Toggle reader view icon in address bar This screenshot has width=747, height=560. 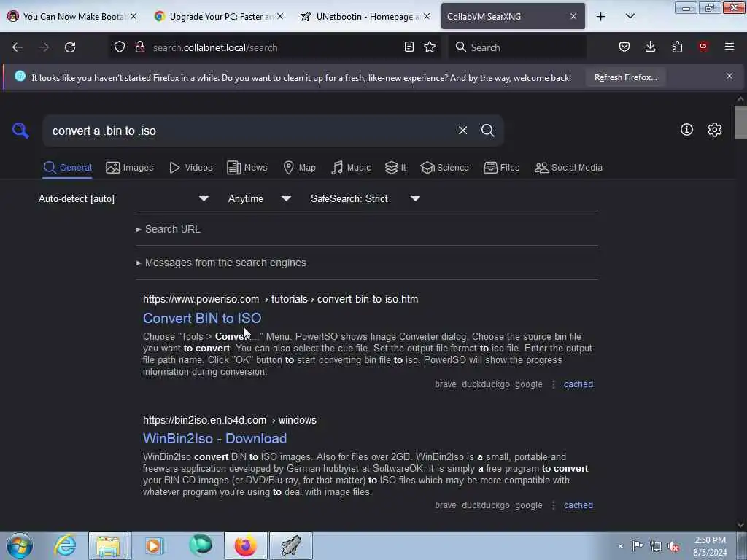click(409, 47)
